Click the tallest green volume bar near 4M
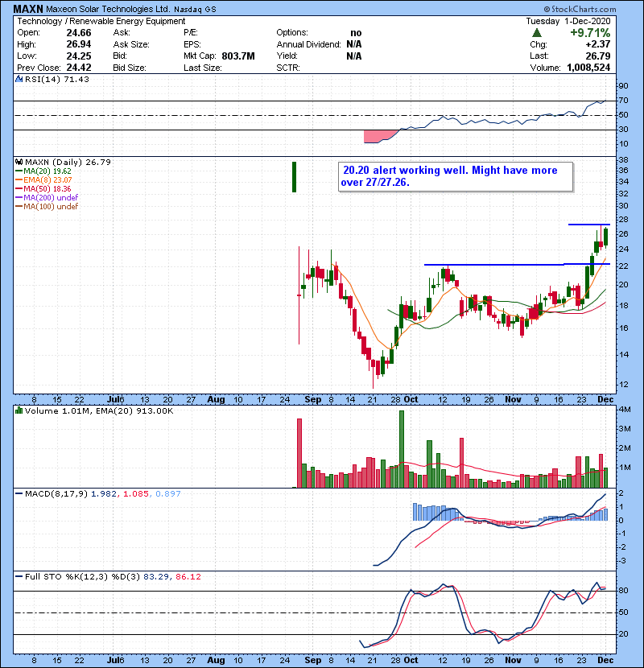Image resolution: width=644 pixels, height=668 pixels. click(x=402, y=449)
